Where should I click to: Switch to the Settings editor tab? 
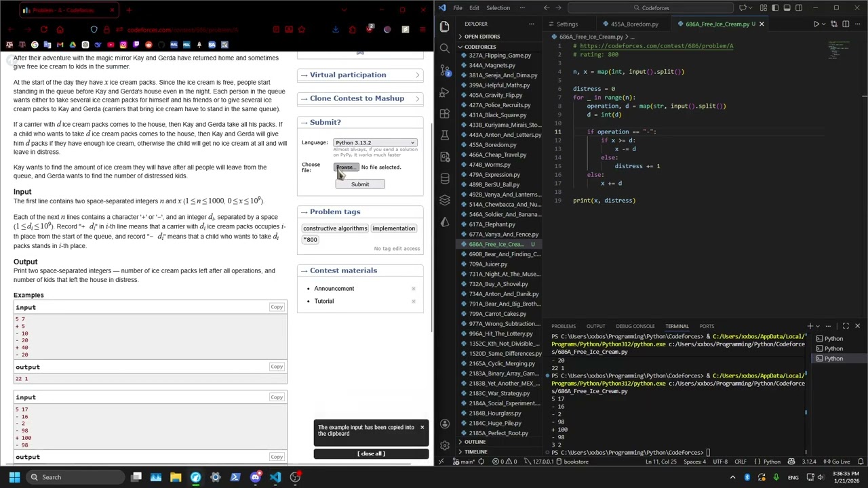[567, 24]
